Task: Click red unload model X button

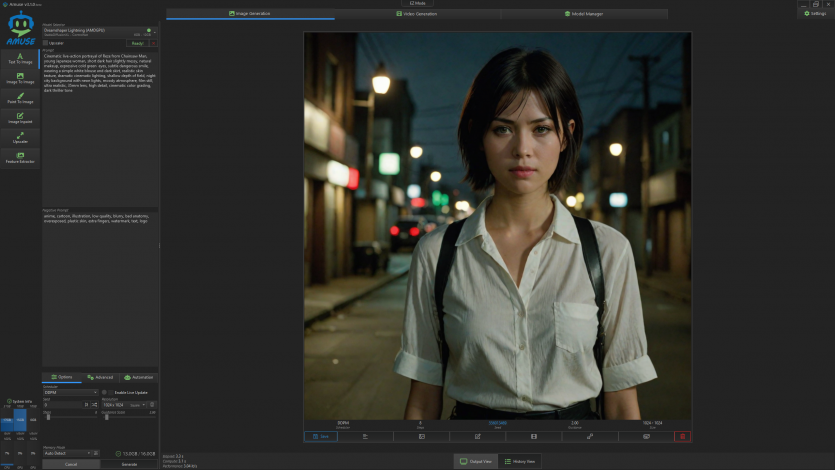Action: [153, 43]
